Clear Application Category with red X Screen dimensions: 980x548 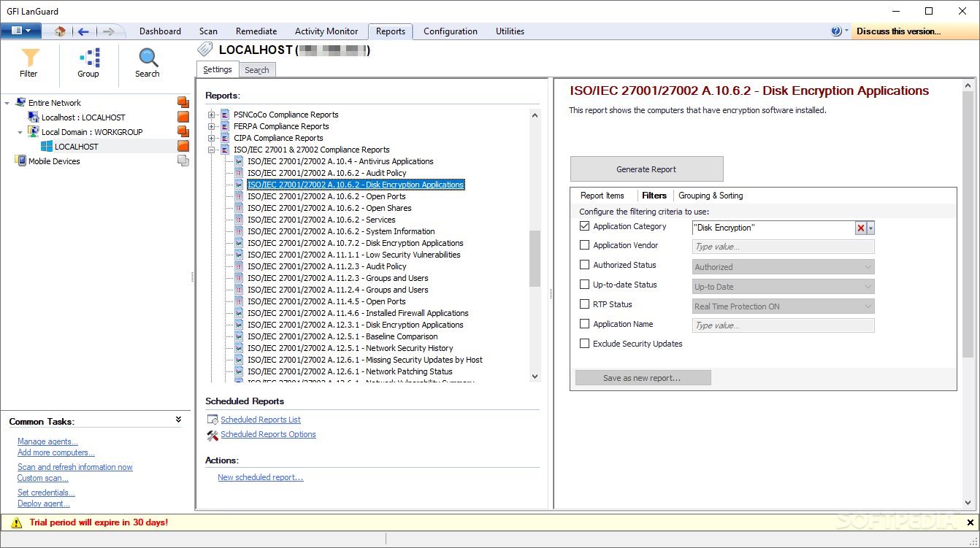pos(861,228)
